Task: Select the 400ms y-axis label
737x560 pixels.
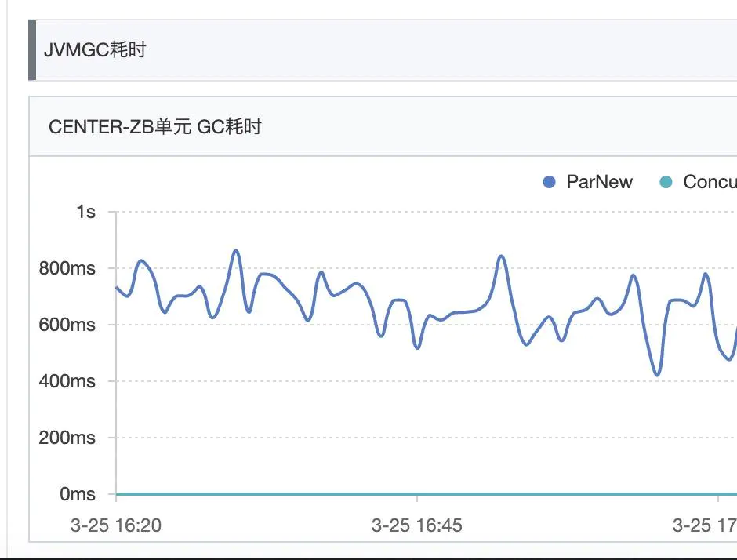Action: [67, 381]
